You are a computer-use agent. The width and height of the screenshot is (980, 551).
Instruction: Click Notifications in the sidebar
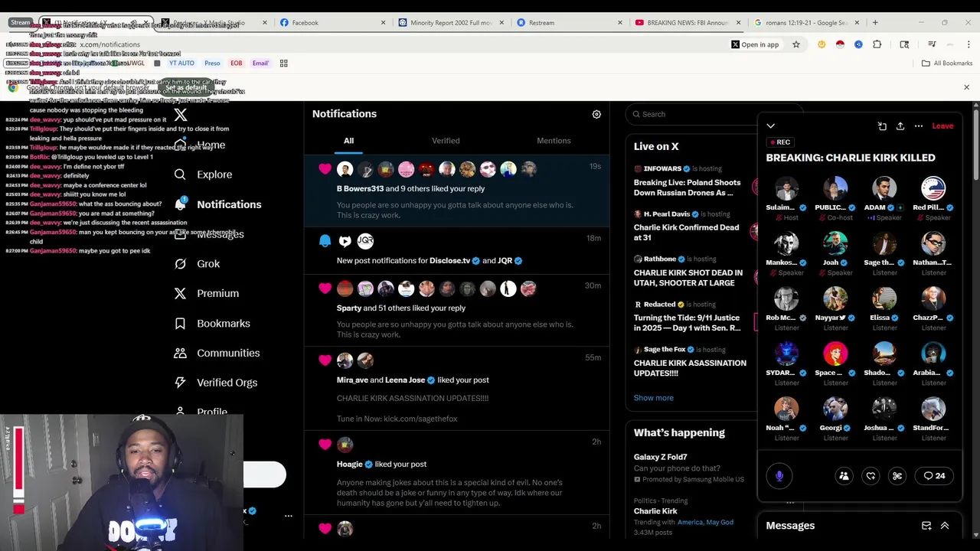[x=217, y=204]
